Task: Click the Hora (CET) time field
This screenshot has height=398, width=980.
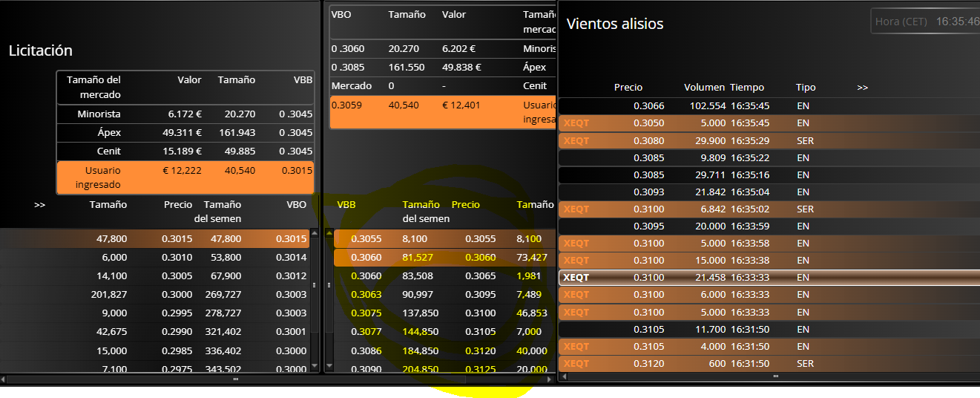Action: coord(926,22)
